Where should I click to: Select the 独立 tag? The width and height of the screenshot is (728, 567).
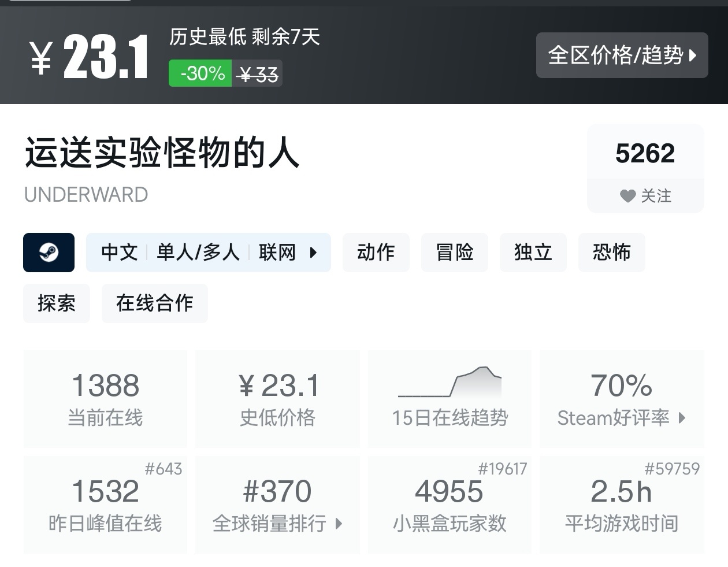point(533,253)
